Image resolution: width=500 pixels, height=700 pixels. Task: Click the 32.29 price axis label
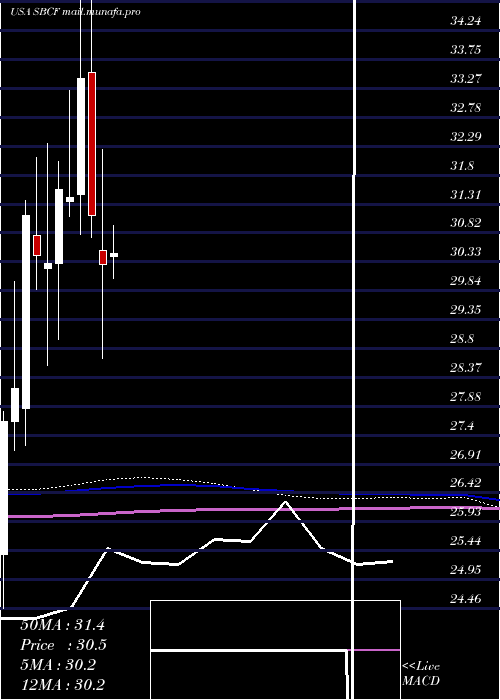point(466,137)
